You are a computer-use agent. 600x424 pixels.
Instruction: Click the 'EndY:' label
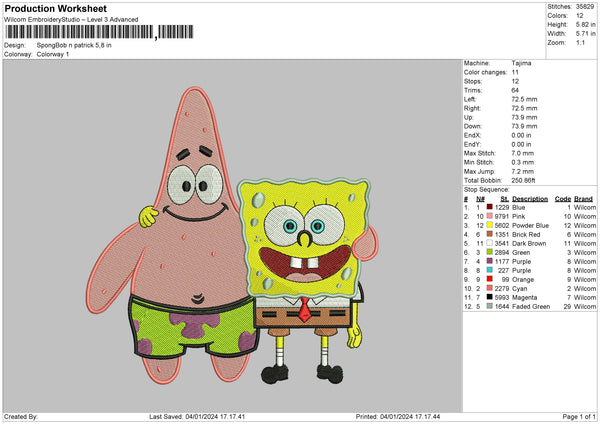pyautogui.click(x=472, y=144)
